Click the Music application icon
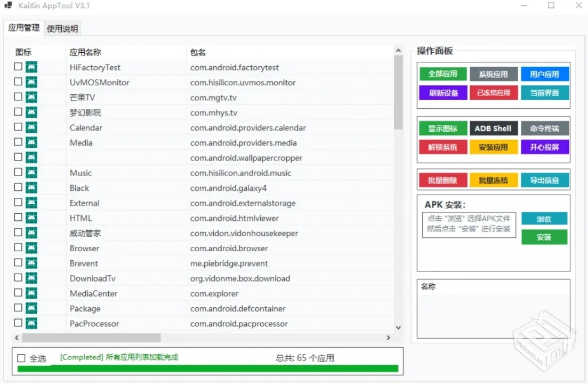This screenshot has height=384, width=588. (31, 172)
